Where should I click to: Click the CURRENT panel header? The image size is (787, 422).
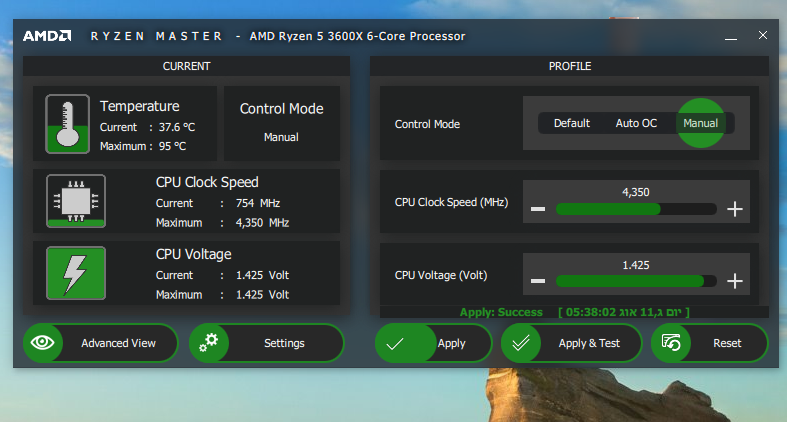point(186,66)
